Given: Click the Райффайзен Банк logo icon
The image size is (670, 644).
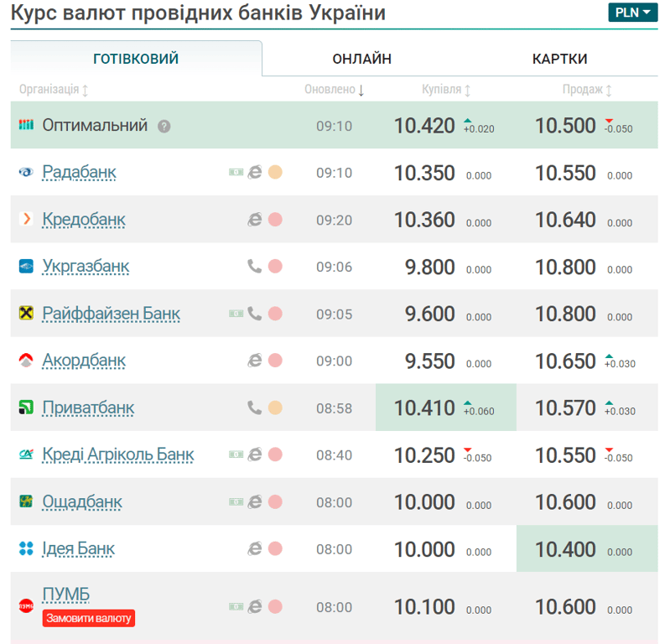Looking at the screenshot, I should point(26,314).
